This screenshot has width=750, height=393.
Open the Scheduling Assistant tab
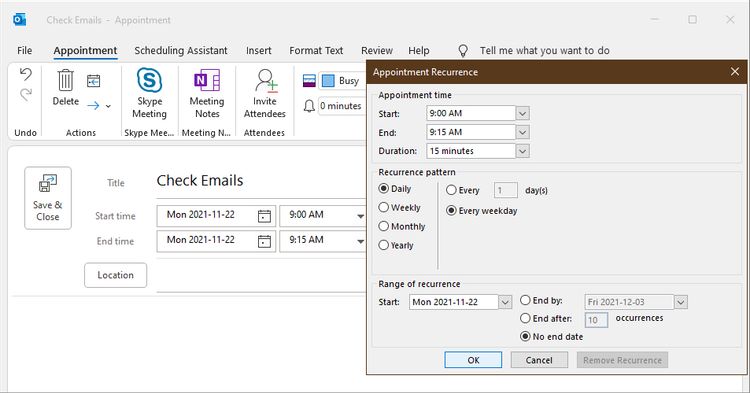tap(181, 51)
